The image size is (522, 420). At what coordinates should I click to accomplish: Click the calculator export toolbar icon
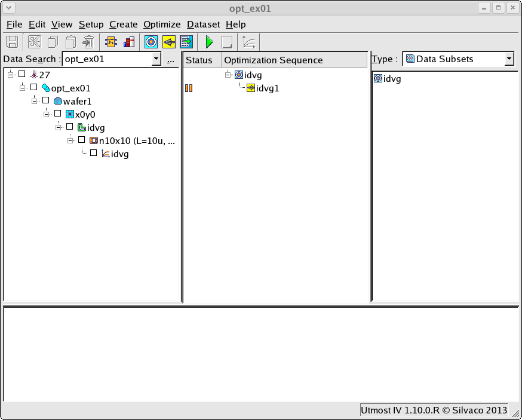pyautogui.click(x=186, y=42)
